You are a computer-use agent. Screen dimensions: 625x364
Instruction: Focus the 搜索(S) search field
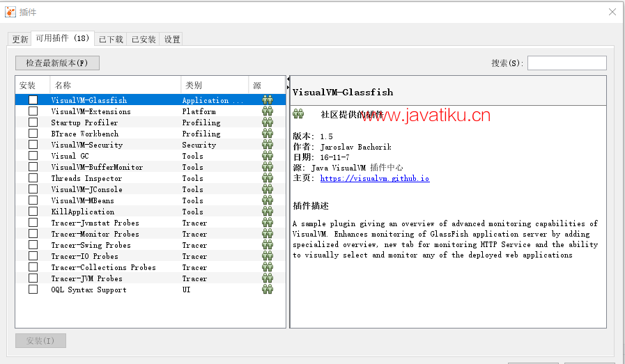[x=566, y=63]
